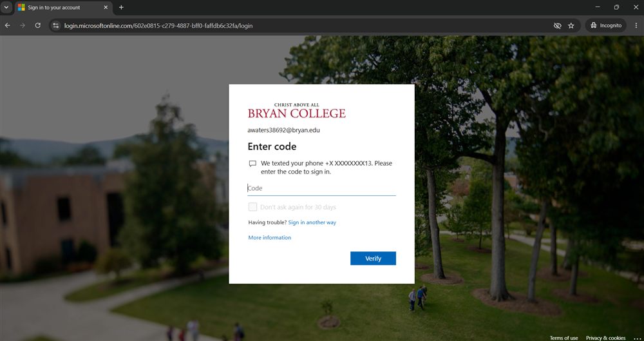Open the Incognito profile indicator
The height and width of the screenshot is (341, 644).
(x=606, y=26)
